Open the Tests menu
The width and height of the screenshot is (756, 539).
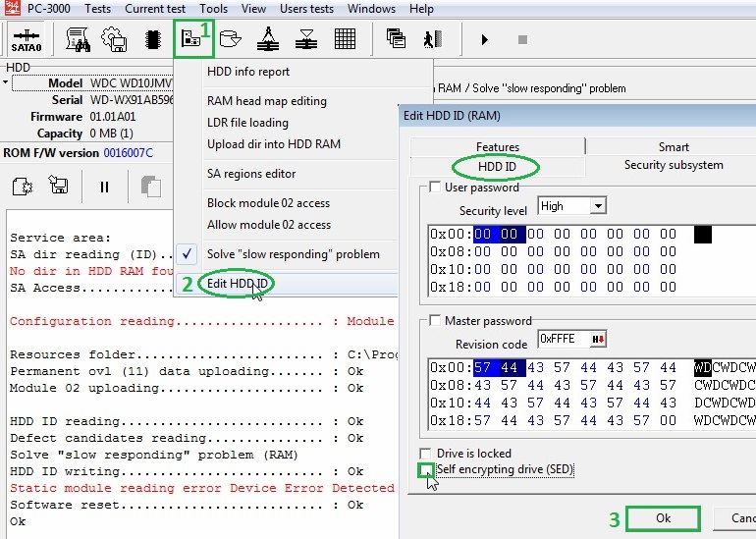98,9
